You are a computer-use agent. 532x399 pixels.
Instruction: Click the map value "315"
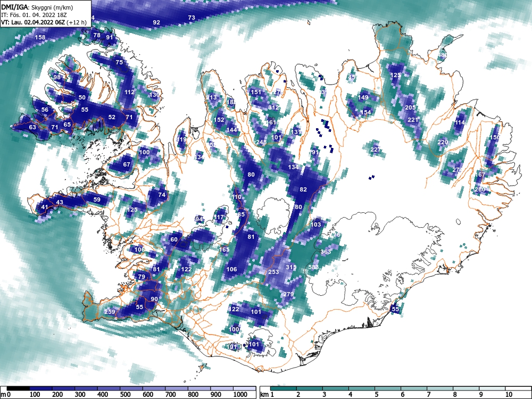click(291, 267)
